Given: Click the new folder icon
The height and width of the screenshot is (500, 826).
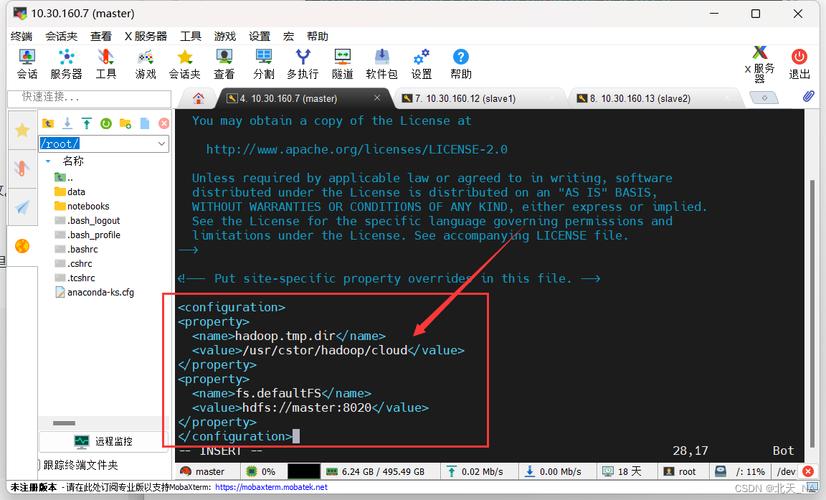Looking at the screenshot, I should tap(125, 123).
